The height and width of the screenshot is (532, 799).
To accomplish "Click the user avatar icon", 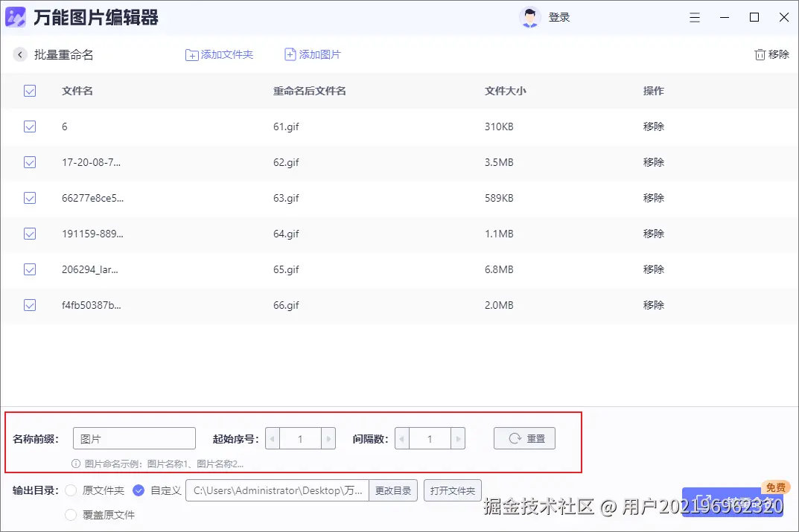I will click(530, 17).
